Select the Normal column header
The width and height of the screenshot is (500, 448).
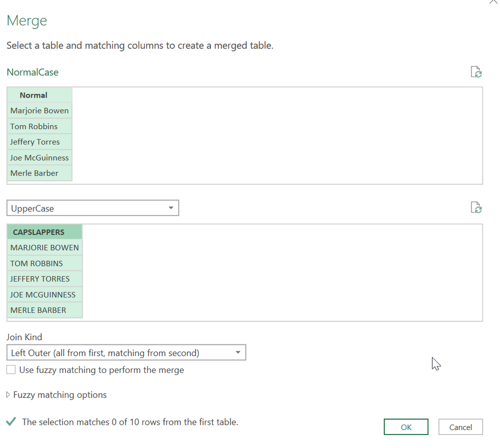pos(33,94)
